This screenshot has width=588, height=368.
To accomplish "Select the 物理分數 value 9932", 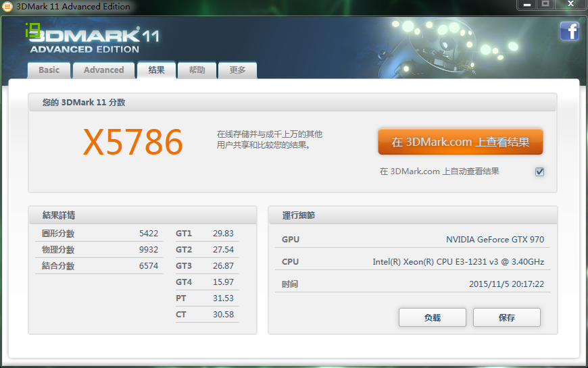I will coord(149,250).
